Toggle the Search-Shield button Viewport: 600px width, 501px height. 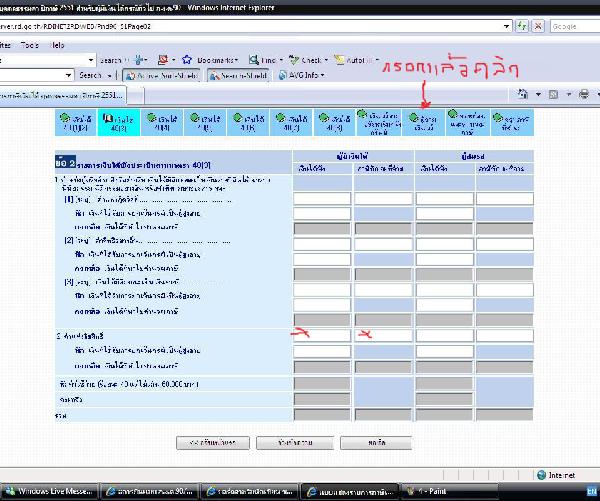(238, 75)
